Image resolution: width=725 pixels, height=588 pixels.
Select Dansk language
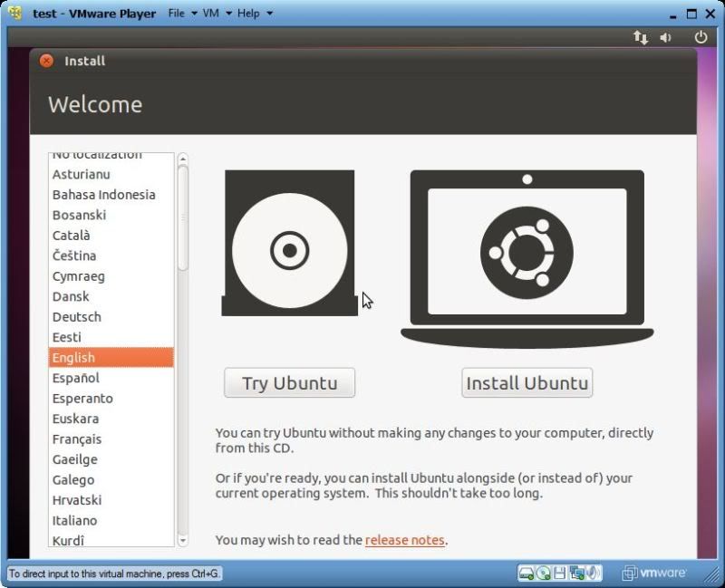coord(111,296)
